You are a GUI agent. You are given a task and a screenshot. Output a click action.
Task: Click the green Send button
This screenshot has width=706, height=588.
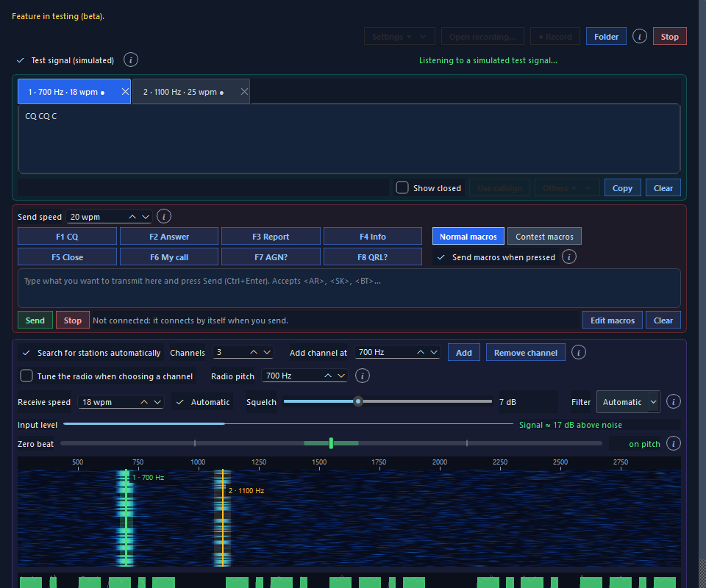point(35,320)
